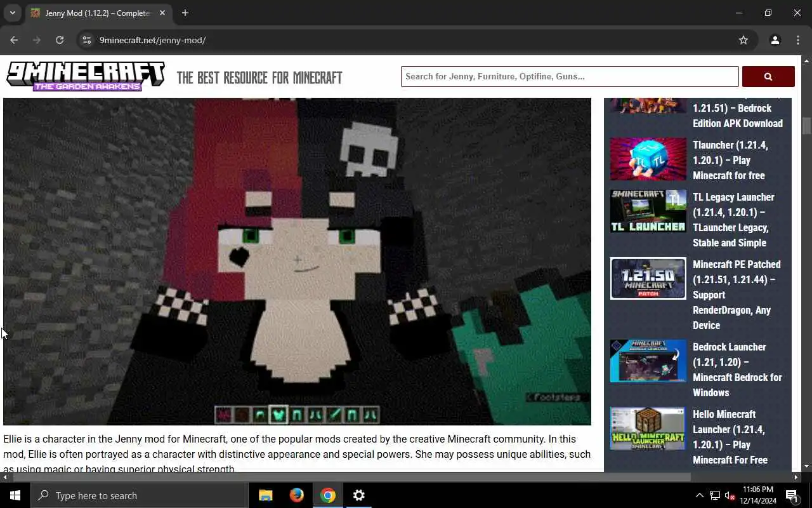
Task: Open Minecraft PE Patched article link
Action: point(737,295)
